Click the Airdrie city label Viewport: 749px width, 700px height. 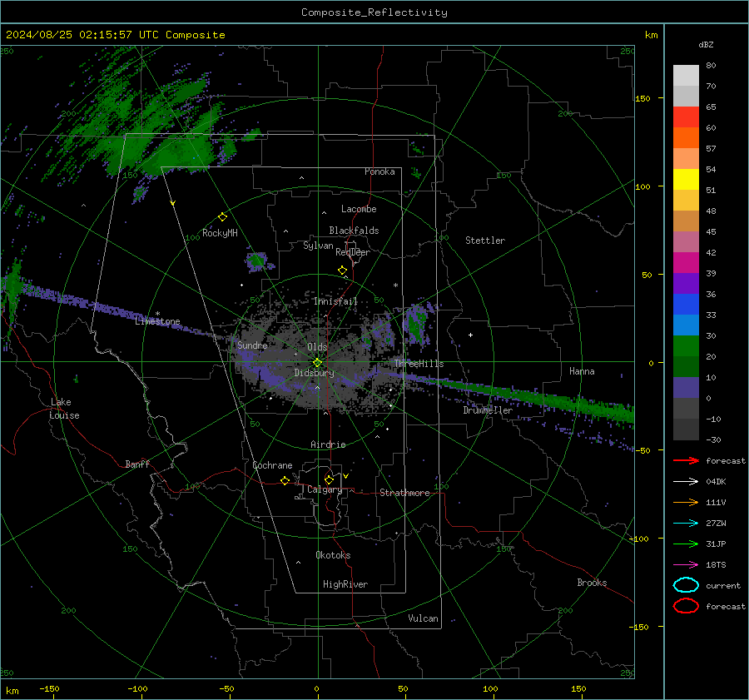328,444
